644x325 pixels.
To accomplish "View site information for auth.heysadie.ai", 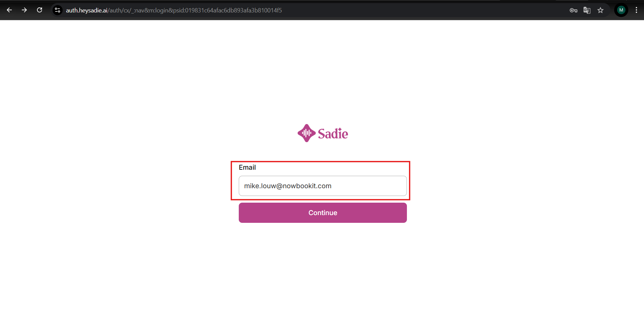I will point(58,10).
